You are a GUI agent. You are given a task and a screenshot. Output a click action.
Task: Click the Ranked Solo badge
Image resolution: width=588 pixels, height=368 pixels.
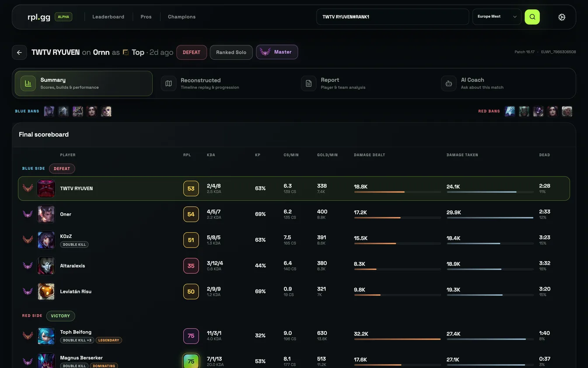tap(231, 52)
